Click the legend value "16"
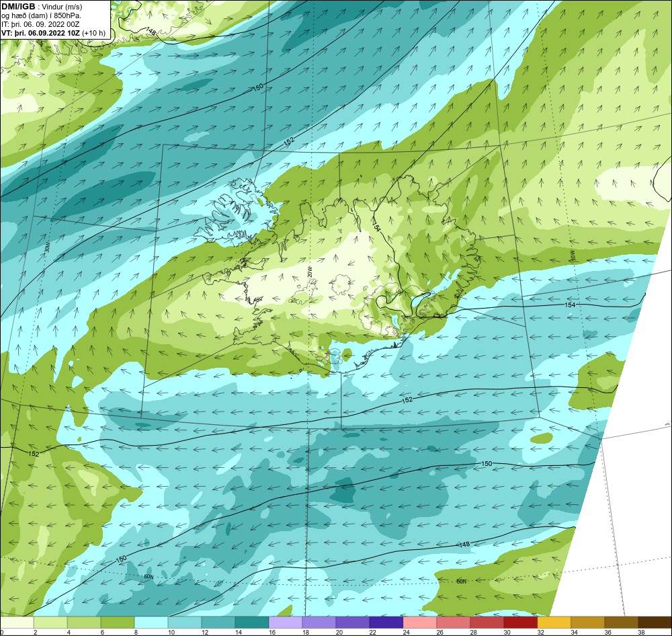The width and height of the screenshot is (672, 636). (x=271, y=632)
